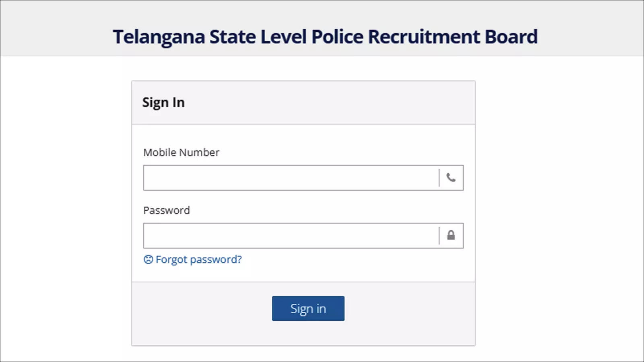644x362 pixels.
Task: Click the word Telangana in page title
Action: (159, 37)
